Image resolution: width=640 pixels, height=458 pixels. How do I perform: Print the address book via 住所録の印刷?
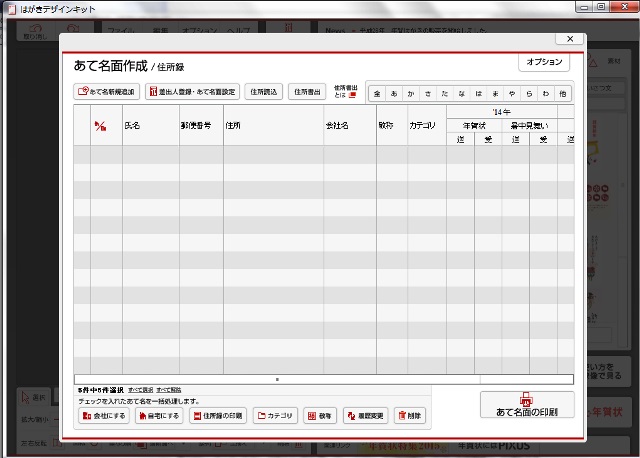pyautogui.click(x=217, y=415)
